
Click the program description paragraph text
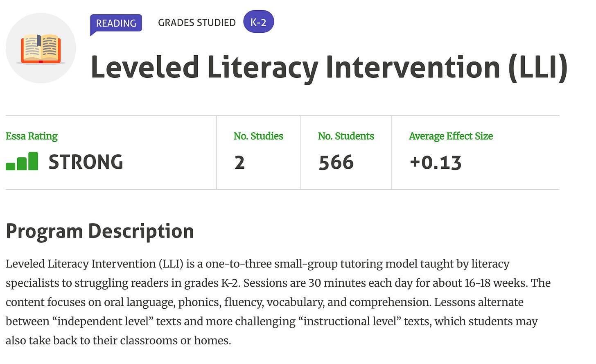point(278,302)
